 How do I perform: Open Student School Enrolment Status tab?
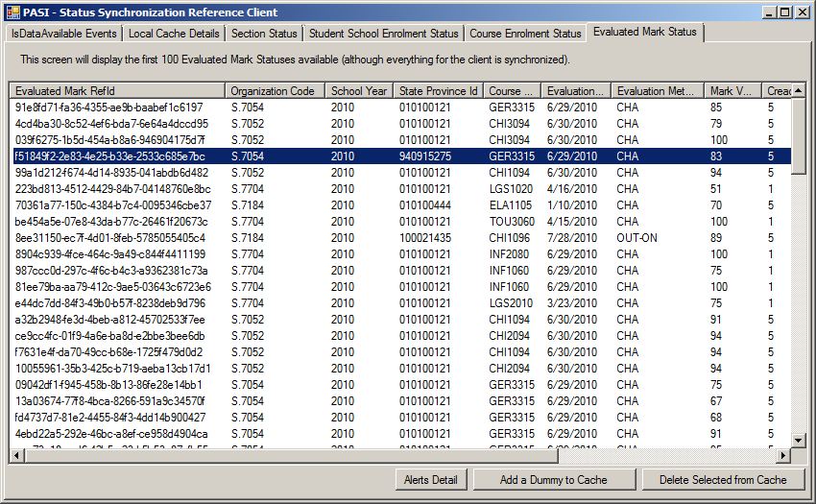coord(383,34)
